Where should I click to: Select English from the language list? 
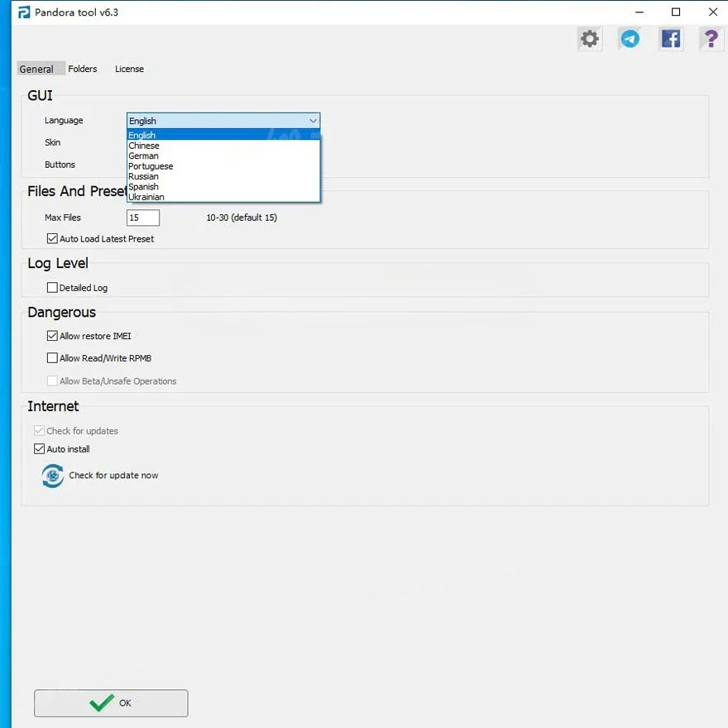pyautogui.click(x=223, y=135)
